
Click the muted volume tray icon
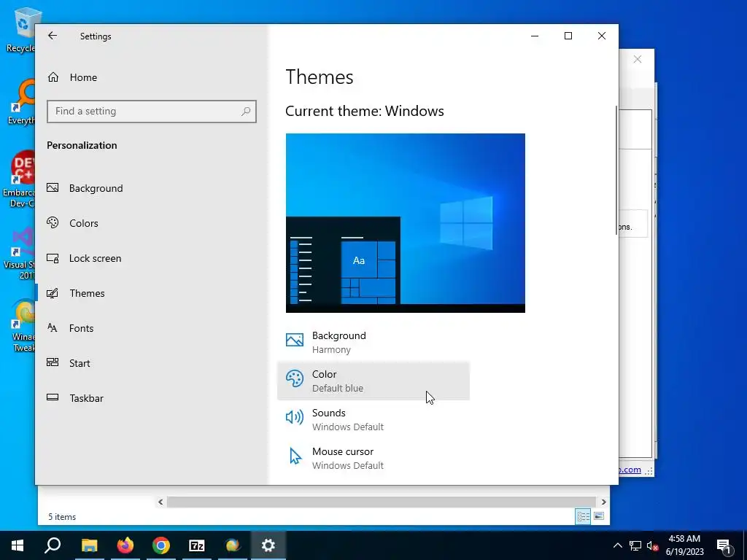(x=653, y=545)
